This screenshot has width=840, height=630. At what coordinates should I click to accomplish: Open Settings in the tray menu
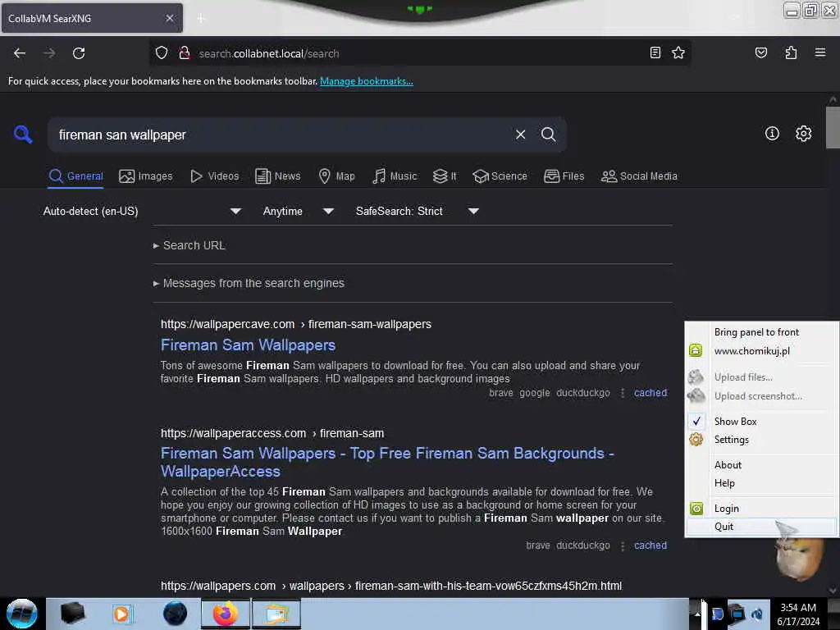[761, 440]
